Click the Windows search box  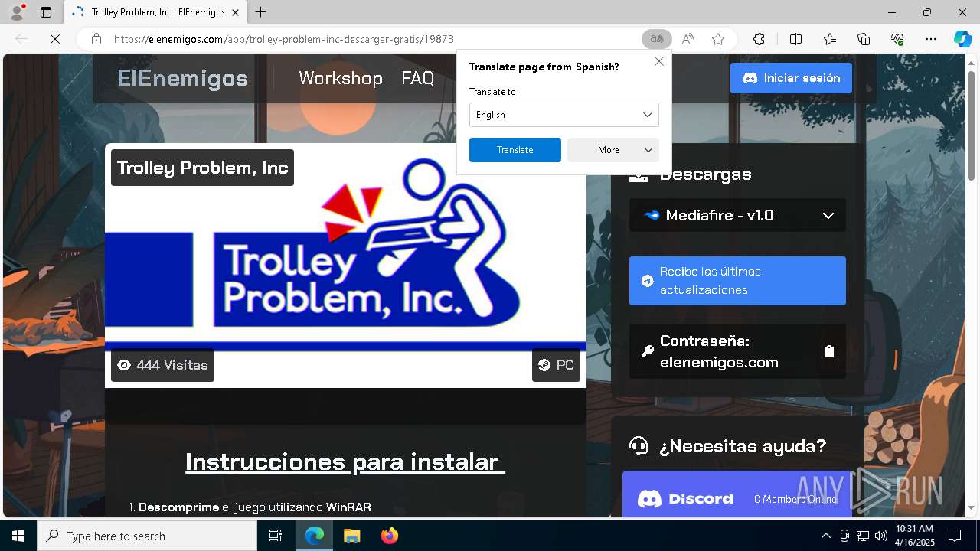[x=147, y=536]
